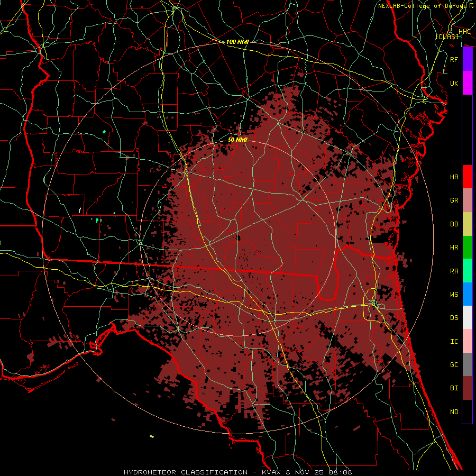
Task: Click the NEXLAB-College of DuPage credit text
Action: 422,6
